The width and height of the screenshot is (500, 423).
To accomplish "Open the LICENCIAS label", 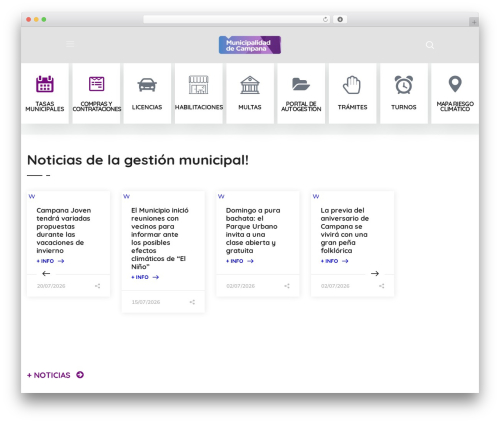I will pyautogui.click(x=147, y=107).
